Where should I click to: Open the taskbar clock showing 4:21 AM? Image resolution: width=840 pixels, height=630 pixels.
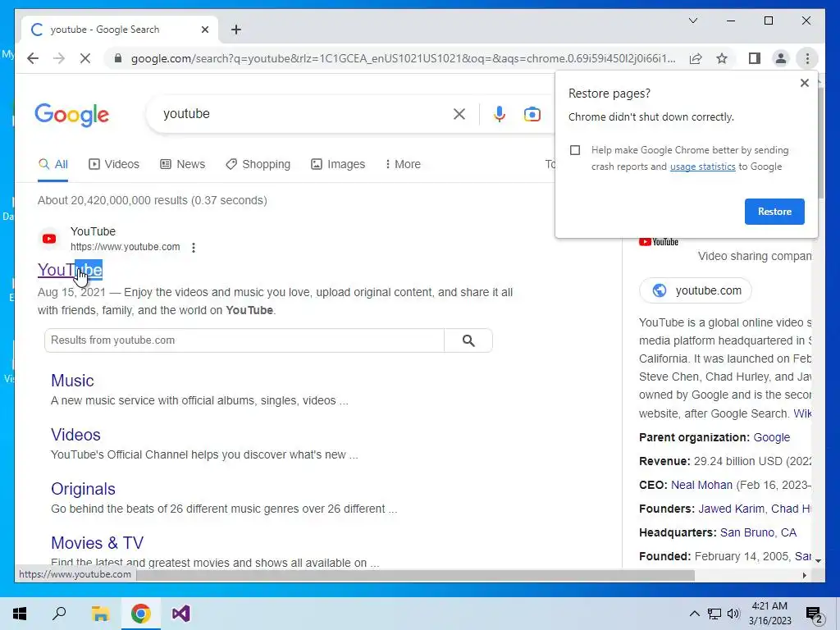coord(769,614)
